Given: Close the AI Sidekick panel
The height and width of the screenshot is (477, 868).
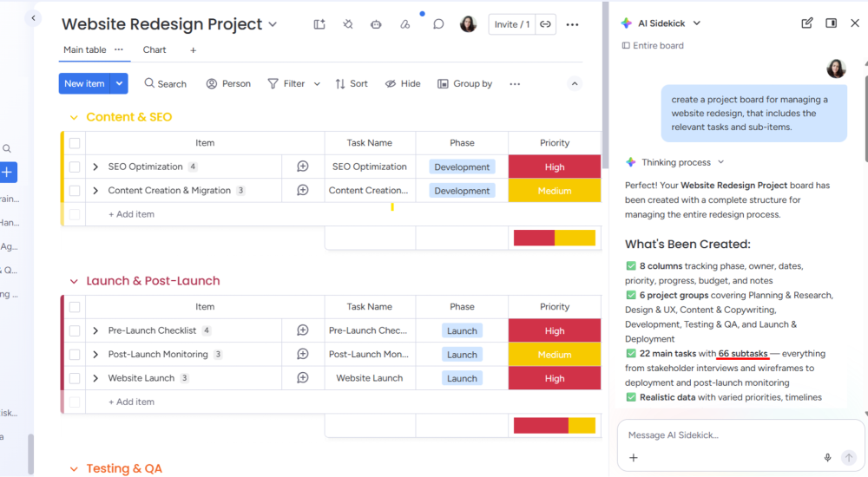Looking at the screenshot, I should point(855,23).
